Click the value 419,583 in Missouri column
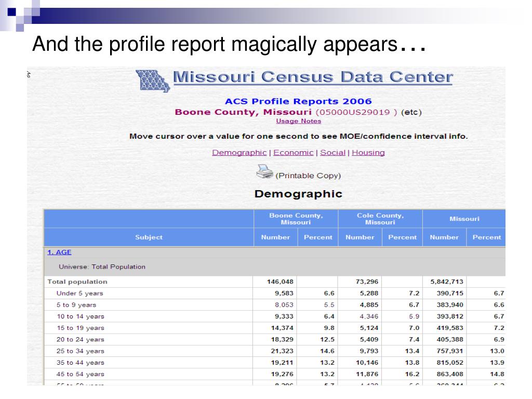The image size is (532, 399). (450, 328)
